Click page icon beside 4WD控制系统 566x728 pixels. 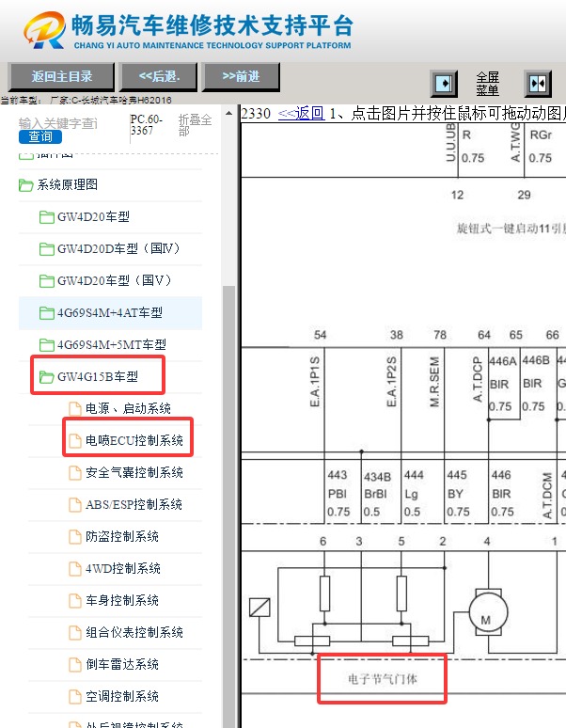(74, 569)
